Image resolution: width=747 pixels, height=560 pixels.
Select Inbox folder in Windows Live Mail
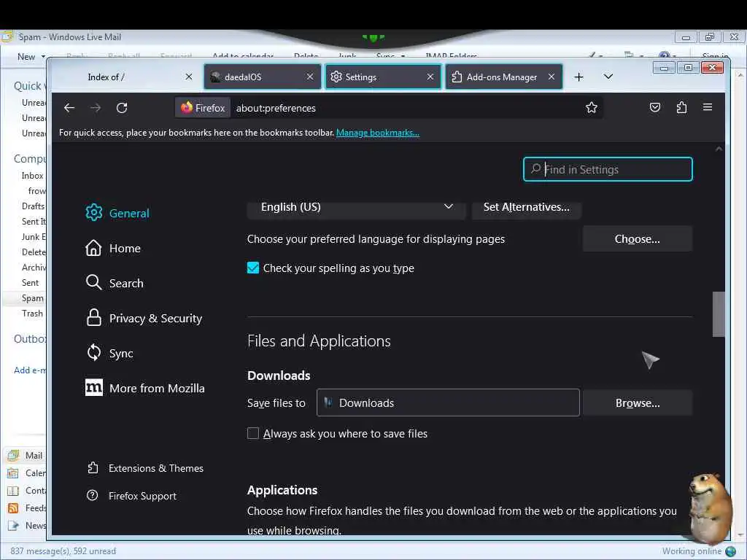coord(32,176)
